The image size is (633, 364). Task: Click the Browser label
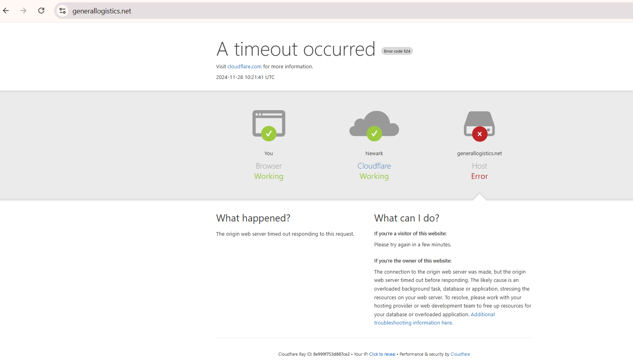pyautogui.click(x=269, y=166)
